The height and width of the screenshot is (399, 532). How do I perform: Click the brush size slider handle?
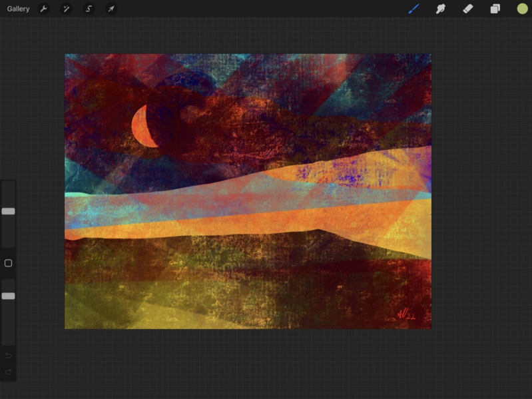tap(9, 211)
